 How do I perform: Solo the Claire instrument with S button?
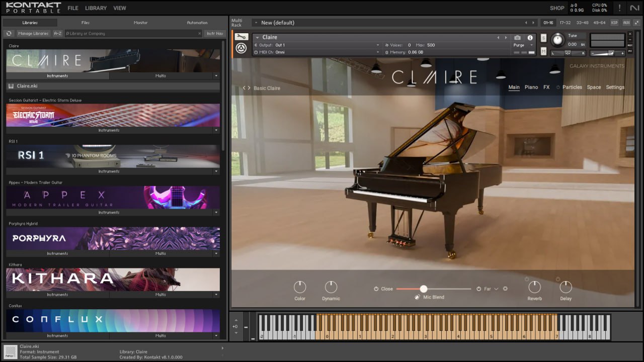tap(543, 38)
